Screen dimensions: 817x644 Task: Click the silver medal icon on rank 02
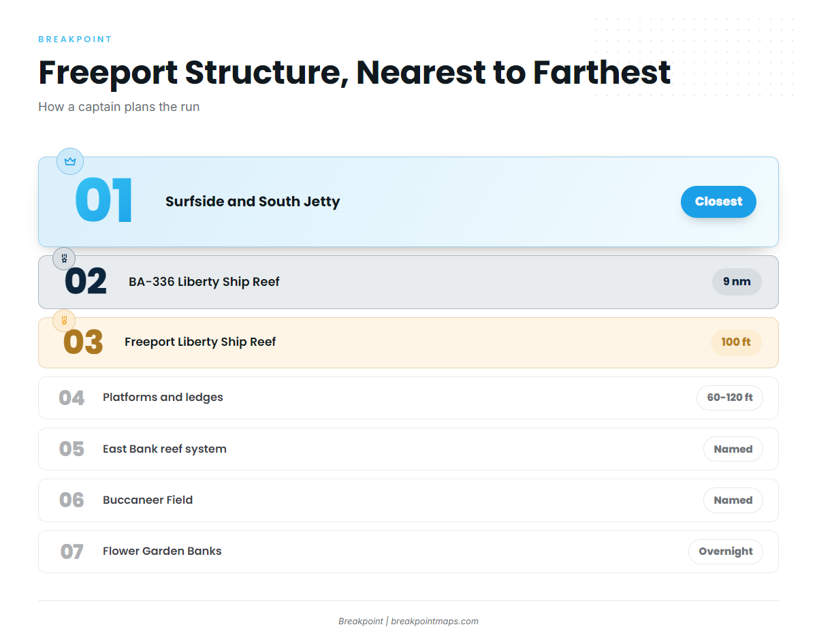(64, 259)
